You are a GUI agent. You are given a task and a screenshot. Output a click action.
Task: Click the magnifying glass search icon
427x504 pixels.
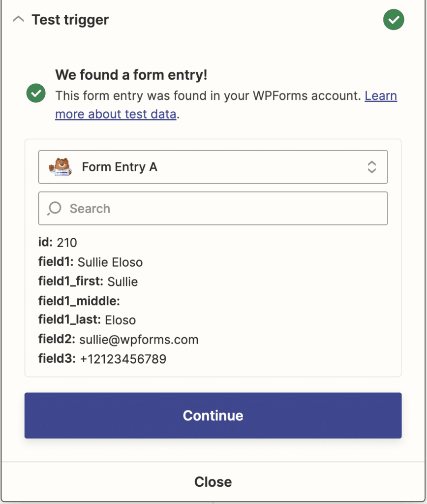pyautogui.click(x=54, y=208)
